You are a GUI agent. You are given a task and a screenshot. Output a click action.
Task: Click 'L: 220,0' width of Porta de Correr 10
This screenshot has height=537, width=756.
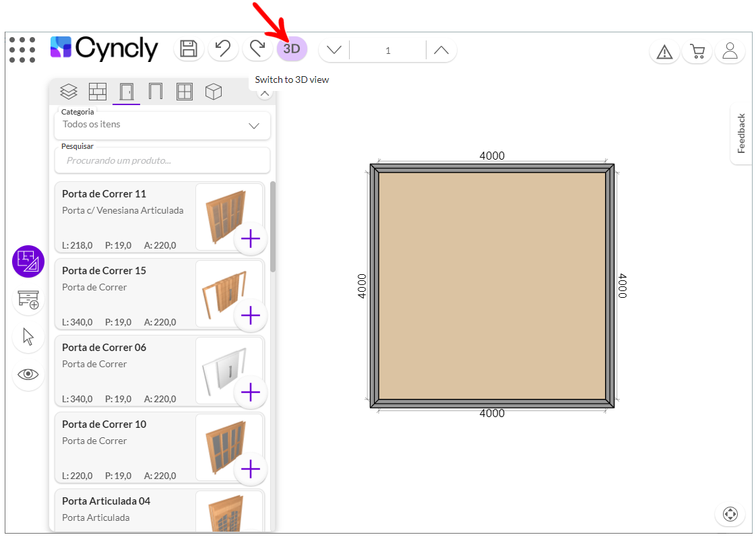coord(77,476)
